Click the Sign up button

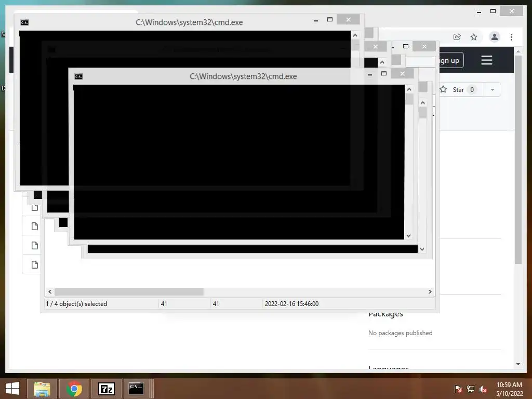(451, 60)
